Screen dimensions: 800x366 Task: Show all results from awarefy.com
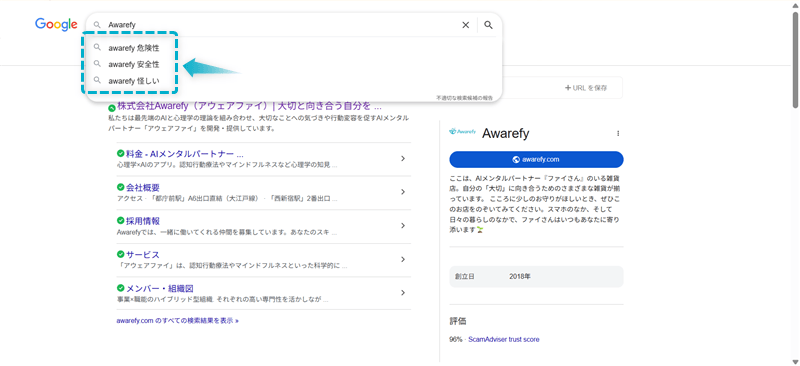click(x=178, y=321)
